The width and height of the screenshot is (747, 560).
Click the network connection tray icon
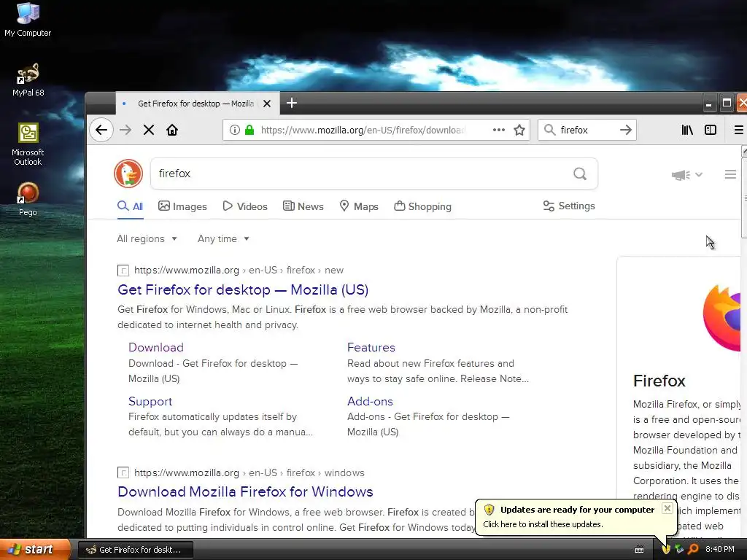(x=679, y=550)
